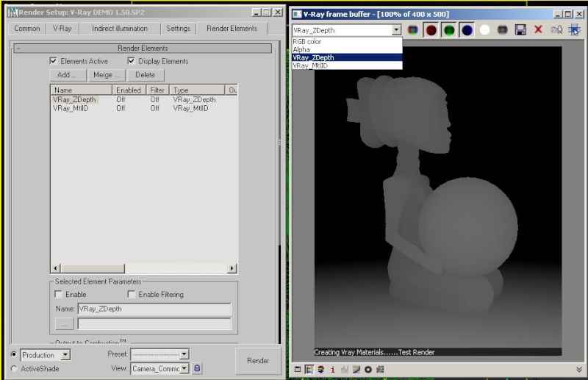Choose RGB color in channel list

(347, 41)
